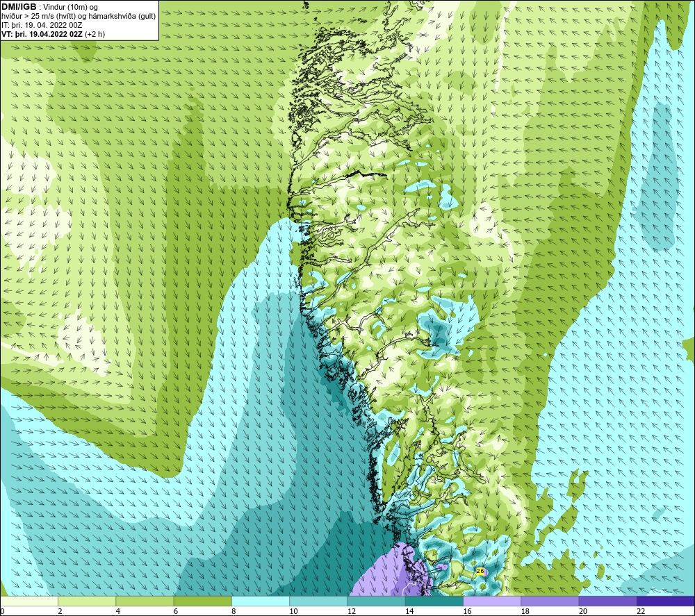695x616 pixels.
Task: Click the 4–6 m/s green legend swatch
Action: (x=145, y=601)
